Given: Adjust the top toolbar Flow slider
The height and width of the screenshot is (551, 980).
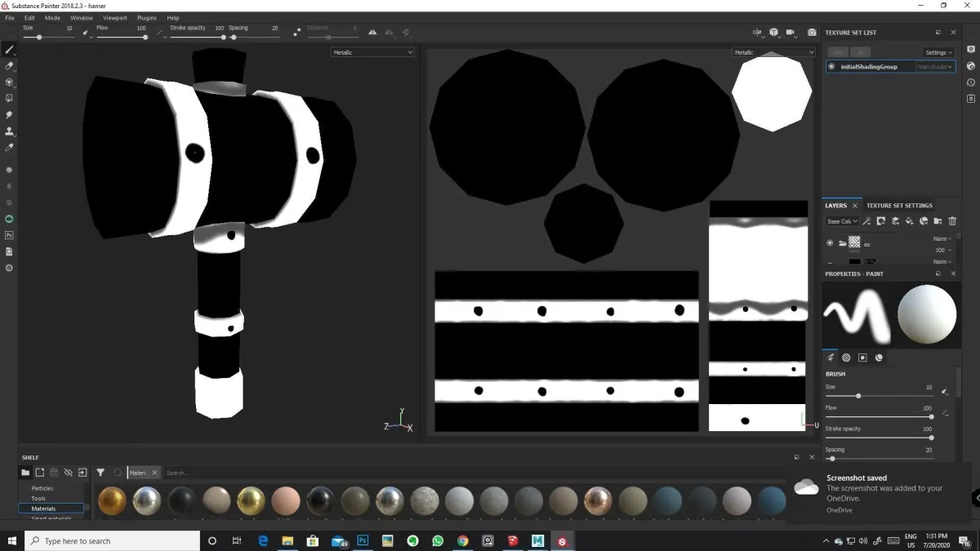Looking at the screenshot, I should tap(122, 38).
